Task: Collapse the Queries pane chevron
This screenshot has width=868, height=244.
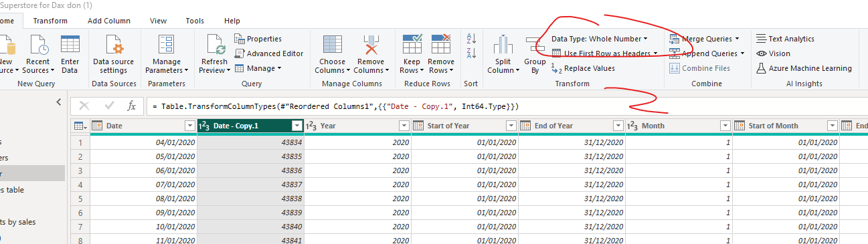Action: (58, 102)
